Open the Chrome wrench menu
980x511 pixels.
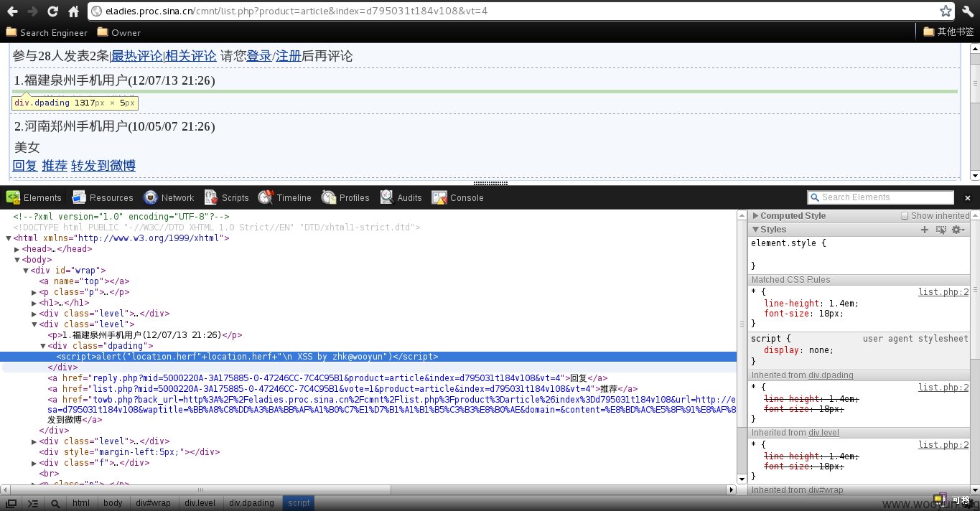coord(967,11)
